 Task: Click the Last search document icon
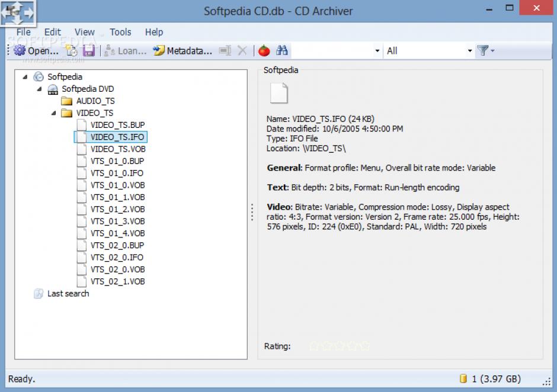pos(39,294)
